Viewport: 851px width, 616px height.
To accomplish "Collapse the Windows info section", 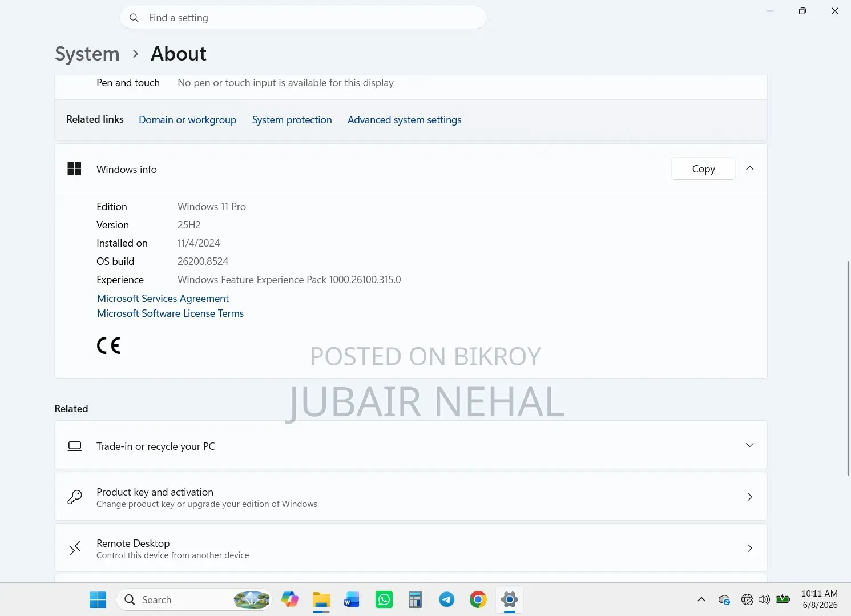I will coord(750,168).
